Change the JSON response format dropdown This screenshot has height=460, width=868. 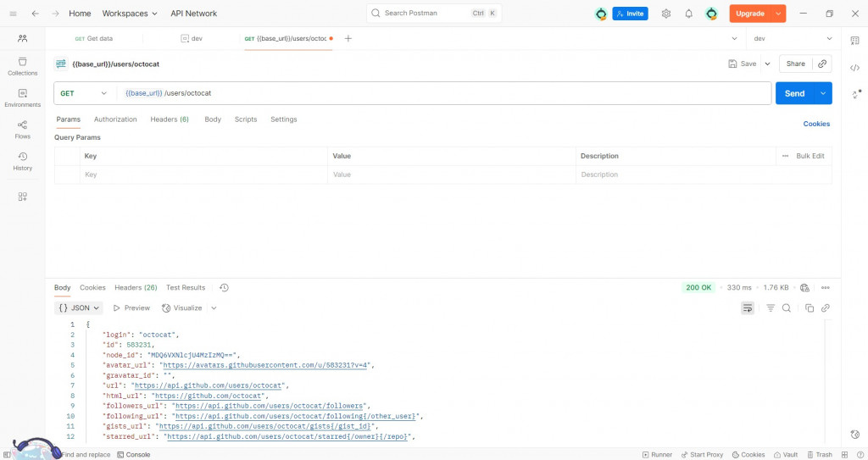point(79,308)
